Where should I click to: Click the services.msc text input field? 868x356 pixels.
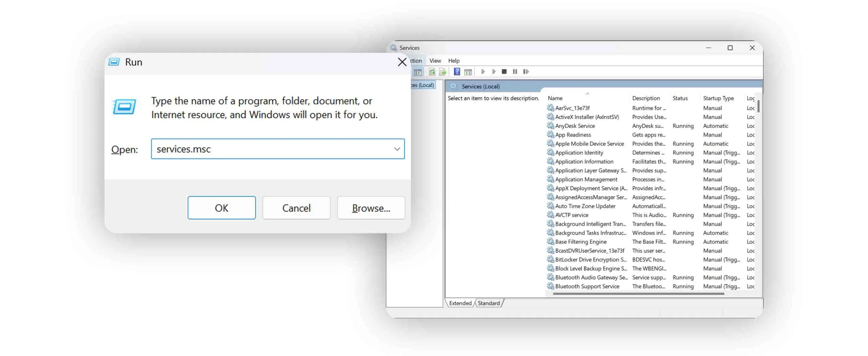point(271,149)
